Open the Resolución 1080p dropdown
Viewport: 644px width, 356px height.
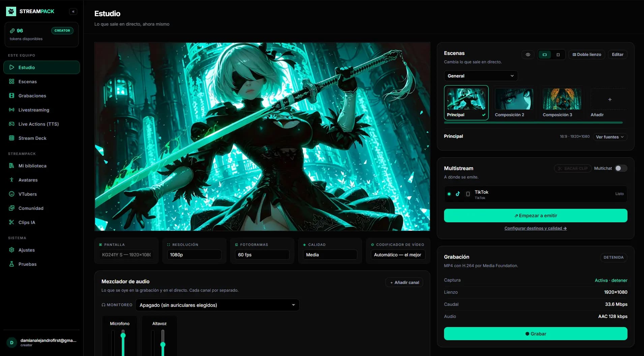coord(194,255)
